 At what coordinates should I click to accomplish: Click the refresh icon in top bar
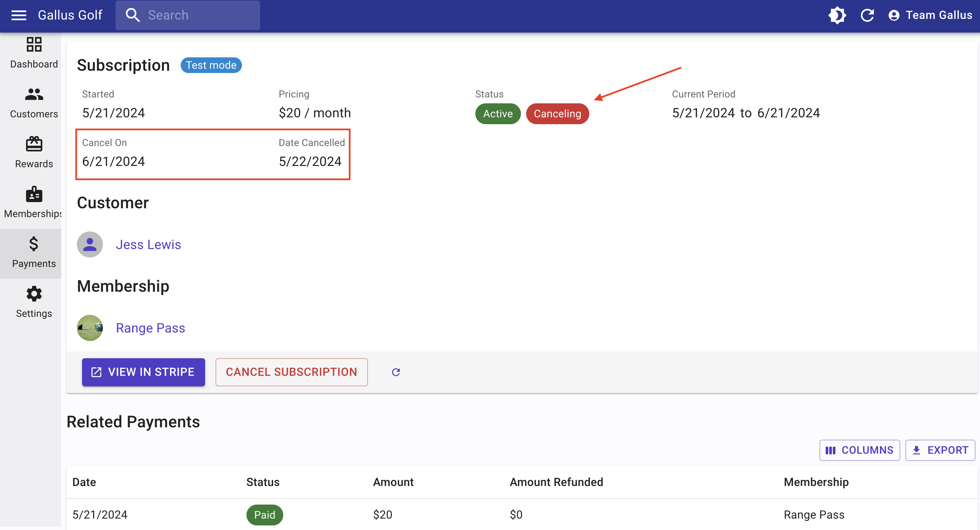(x=867, y=15)
